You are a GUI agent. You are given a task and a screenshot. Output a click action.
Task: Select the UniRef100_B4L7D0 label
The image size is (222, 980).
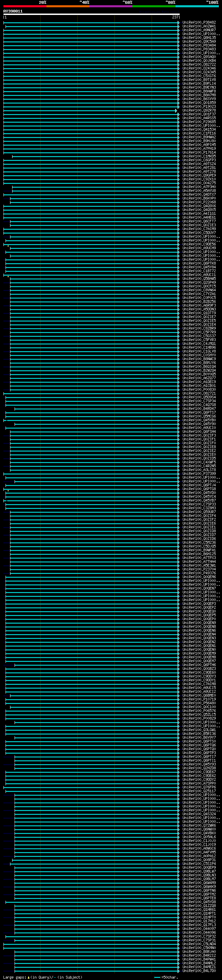pyautogui.click(x=199, y=971)
